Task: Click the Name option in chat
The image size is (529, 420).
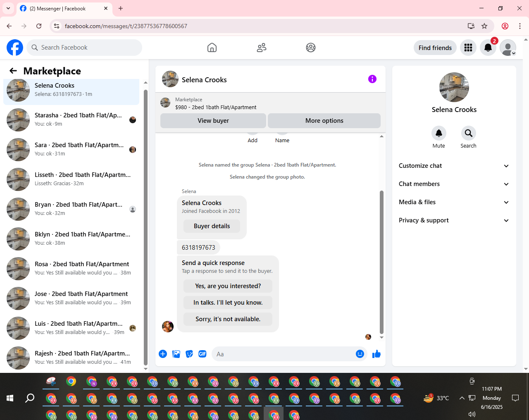Action: tap(282, 140)
